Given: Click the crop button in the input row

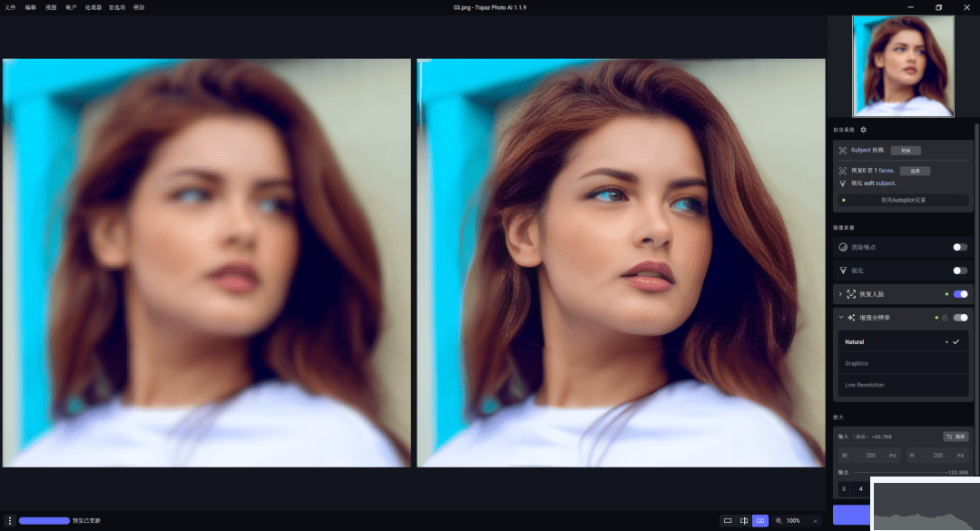Looking at the screenshot, I should tap(955, 437).
